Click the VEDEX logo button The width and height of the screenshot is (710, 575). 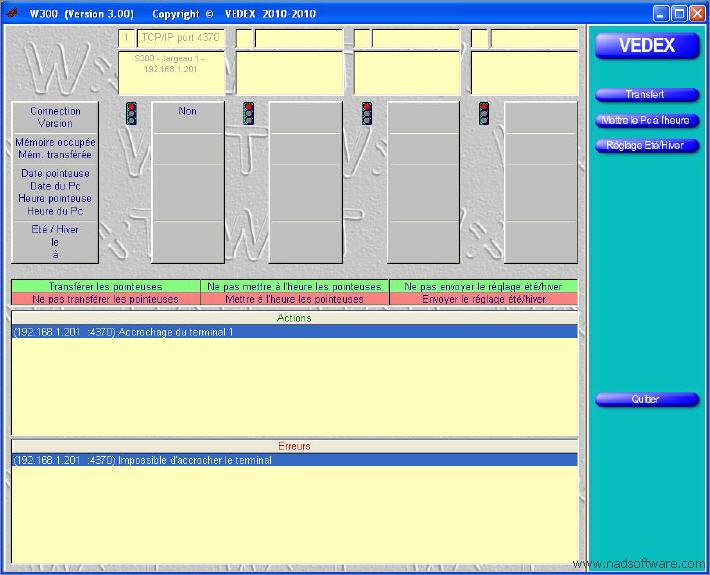tap(647, 46)
